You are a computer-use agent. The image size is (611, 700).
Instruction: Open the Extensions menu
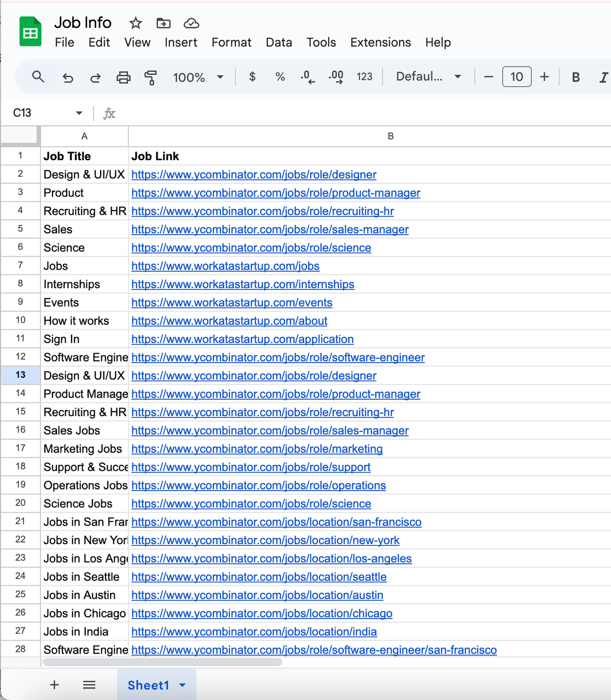pyautogui.click(x=381, y=42)
